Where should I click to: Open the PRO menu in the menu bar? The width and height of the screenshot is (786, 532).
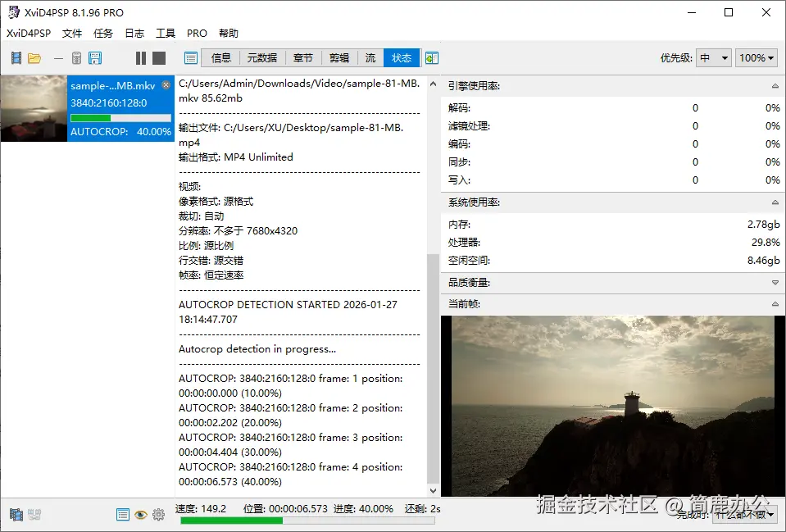[x=196, y=33]
